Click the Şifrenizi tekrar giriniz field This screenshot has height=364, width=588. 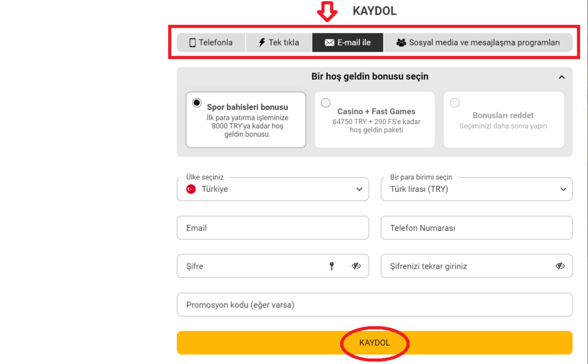(476, 266)
